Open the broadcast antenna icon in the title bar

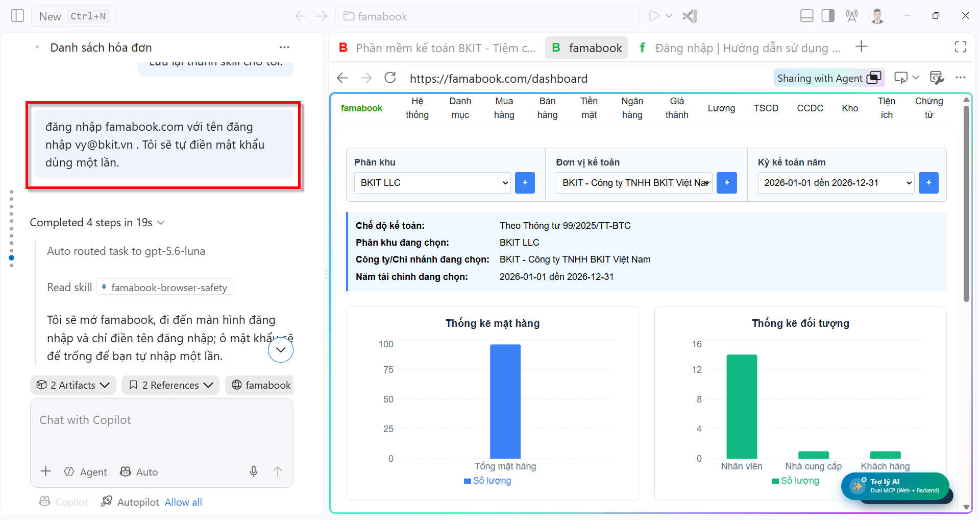click(851, 16)
